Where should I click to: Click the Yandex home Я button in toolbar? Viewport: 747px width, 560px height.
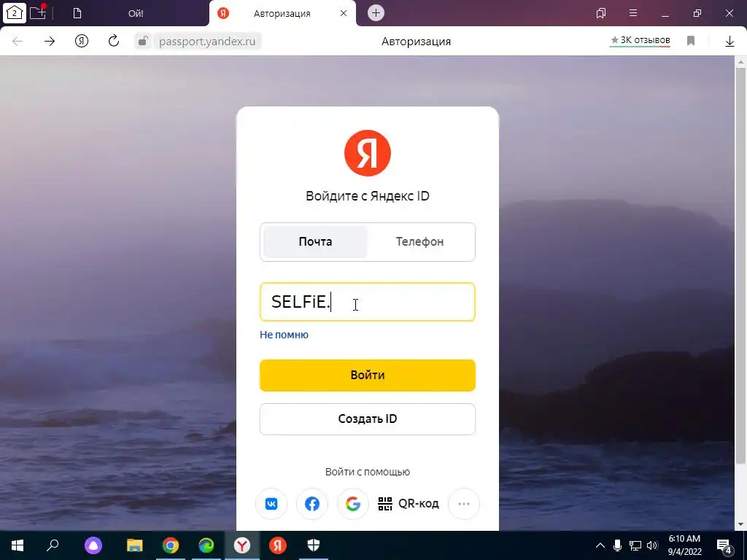click(x=82, y=42)
